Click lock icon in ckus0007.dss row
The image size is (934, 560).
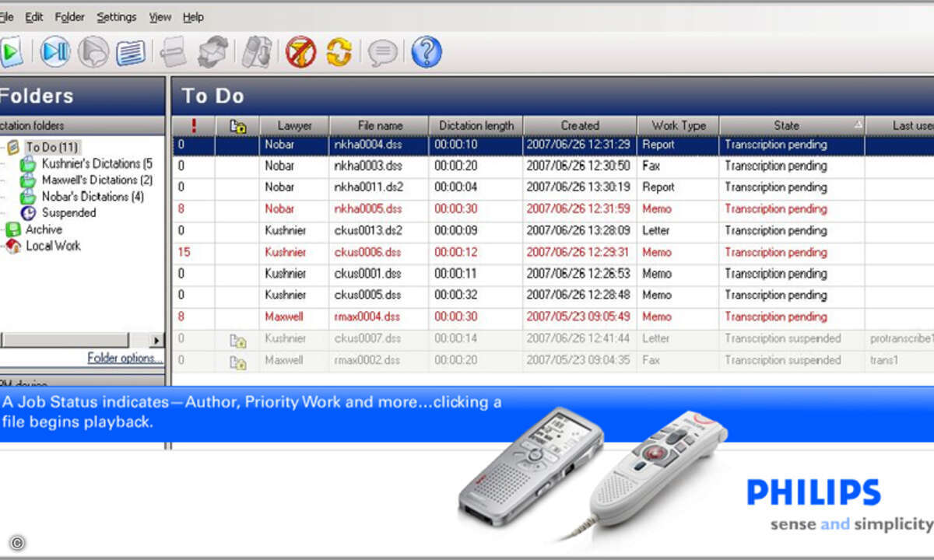237,340
